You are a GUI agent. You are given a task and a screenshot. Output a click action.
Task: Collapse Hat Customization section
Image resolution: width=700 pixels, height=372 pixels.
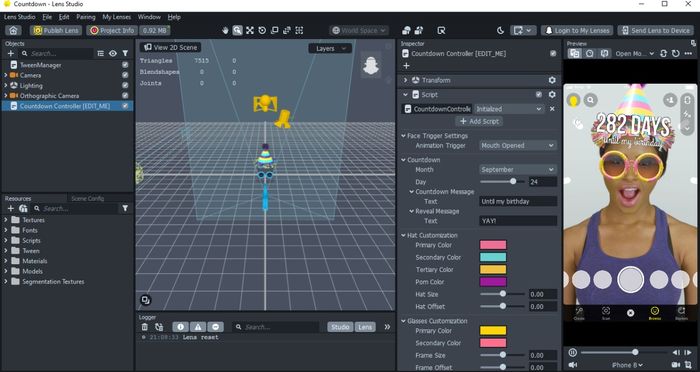[x=403, y=235]
